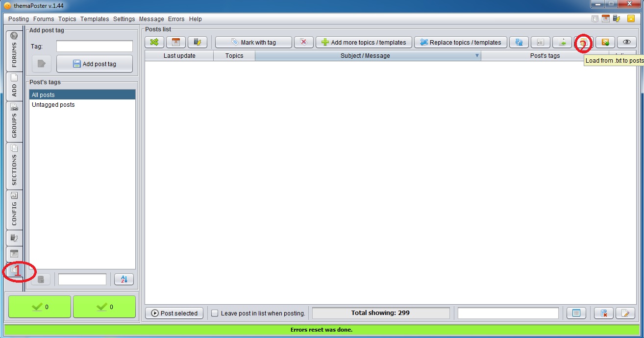Viewport: 644px width, 338px height.
Task: Click the grey tag icon button beside Add post tag
Action: 42,64
